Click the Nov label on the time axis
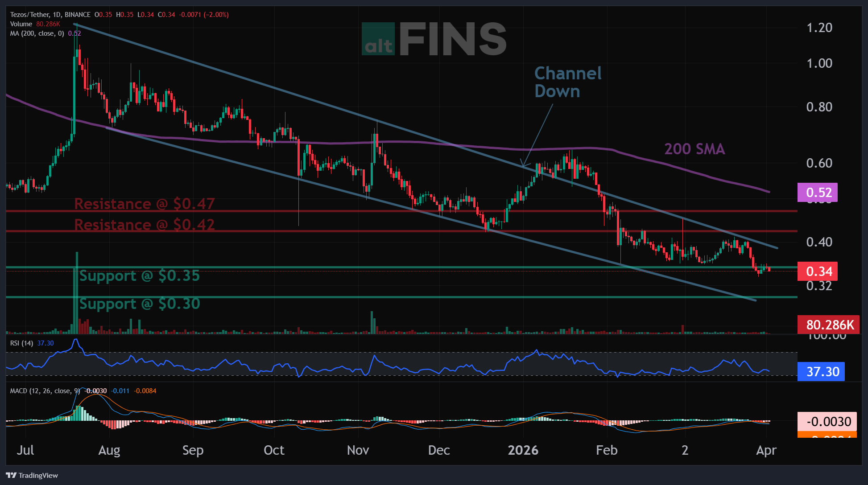868x485 pixels. [x=358, y=450]
